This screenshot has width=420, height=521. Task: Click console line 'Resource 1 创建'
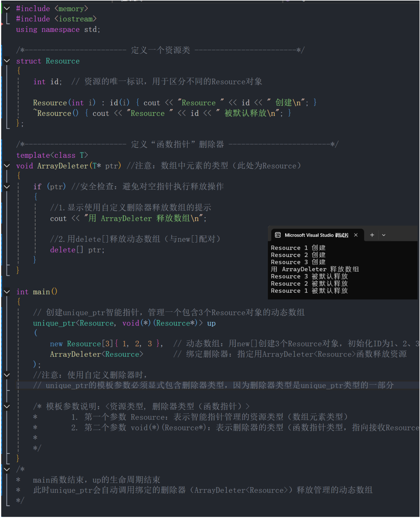point(298,248)
